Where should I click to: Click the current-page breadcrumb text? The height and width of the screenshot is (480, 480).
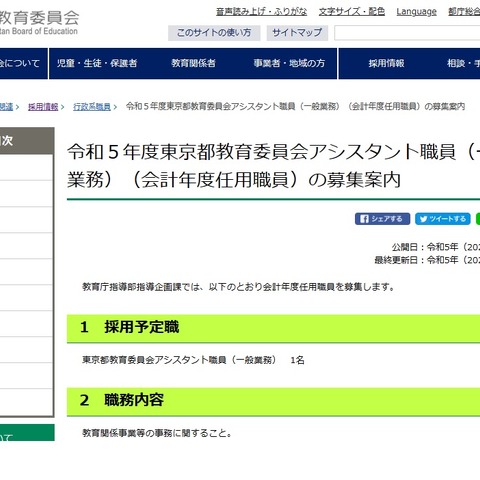(x=295, y=107)
